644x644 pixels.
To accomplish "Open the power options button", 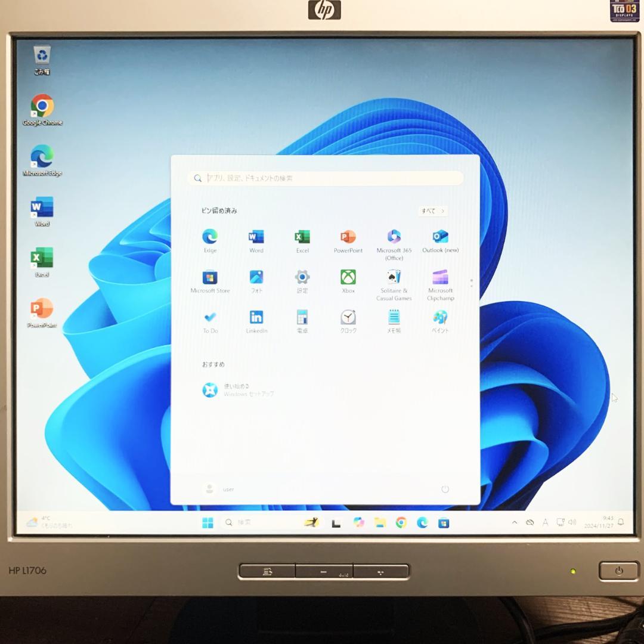I will coord(445,489).
